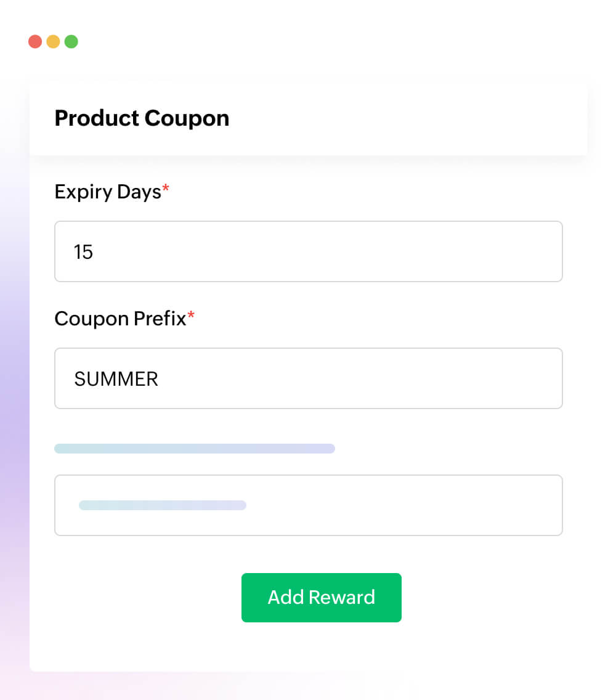This screenshot has width=616, height=700.
Task: Click the placeholder label bar above third field
Action: coord(195,449)
